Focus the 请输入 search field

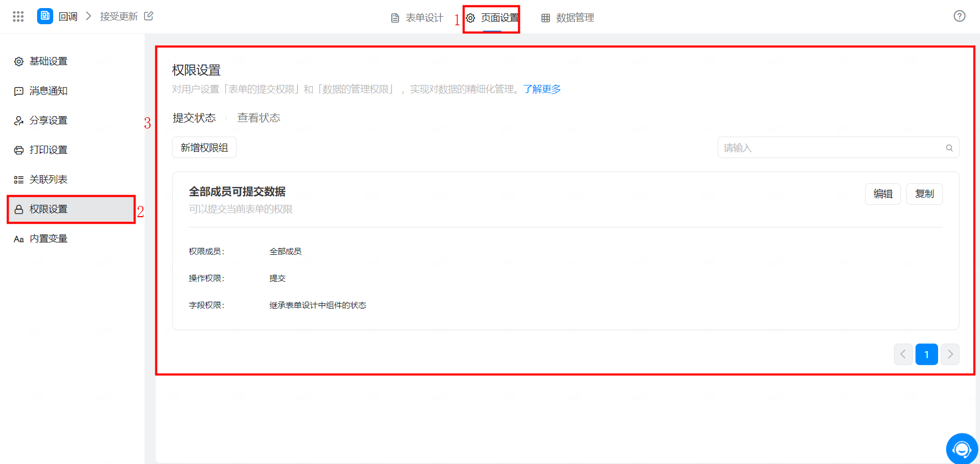pyautogui.click(x=838, y=147)
